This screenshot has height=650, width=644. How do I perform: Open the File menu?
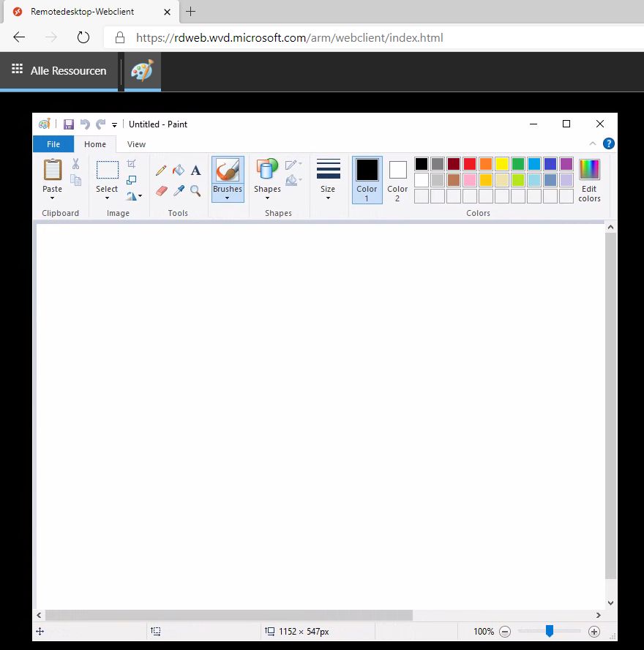53,144
